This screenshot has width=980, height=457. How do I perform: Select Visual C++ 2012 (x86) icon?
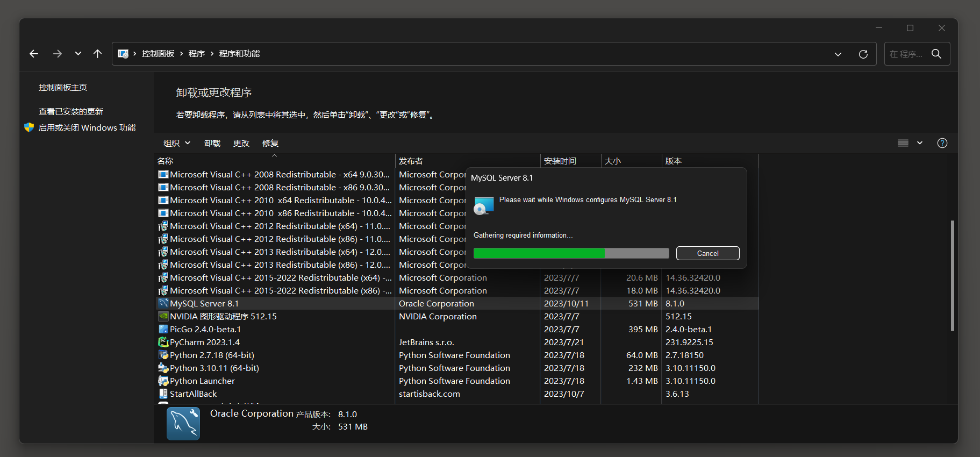click(163, 239)
